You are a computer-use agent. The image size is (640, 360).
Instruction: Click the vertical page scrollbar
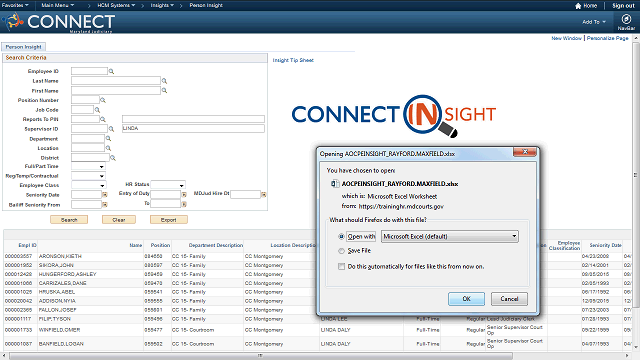636,176
